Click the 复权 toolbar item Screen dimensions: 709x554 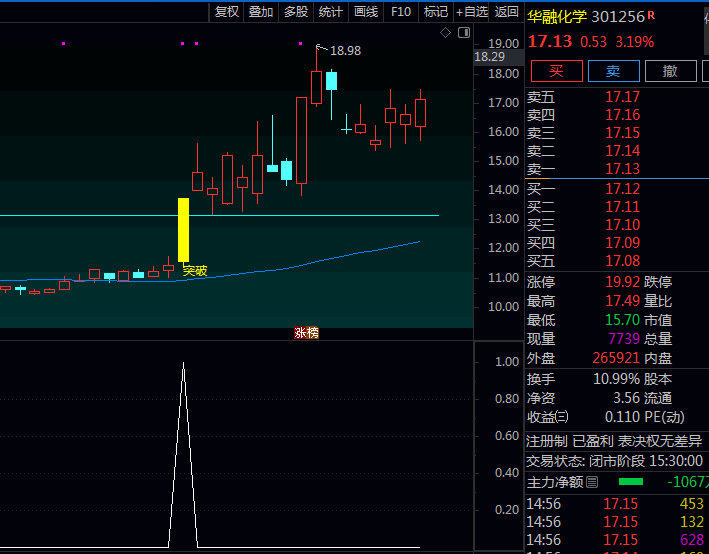pyautogui.click(x=227, y=12)
